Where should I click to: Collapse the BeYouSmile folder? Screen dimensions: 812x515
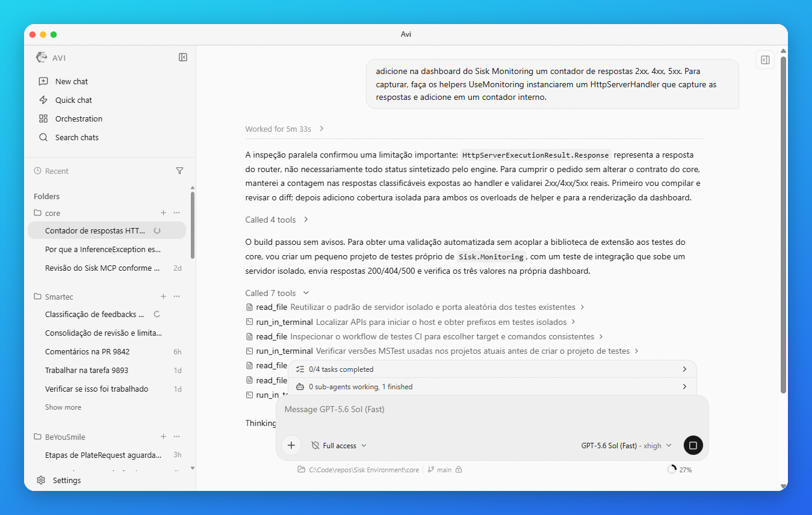coord(60,437)
